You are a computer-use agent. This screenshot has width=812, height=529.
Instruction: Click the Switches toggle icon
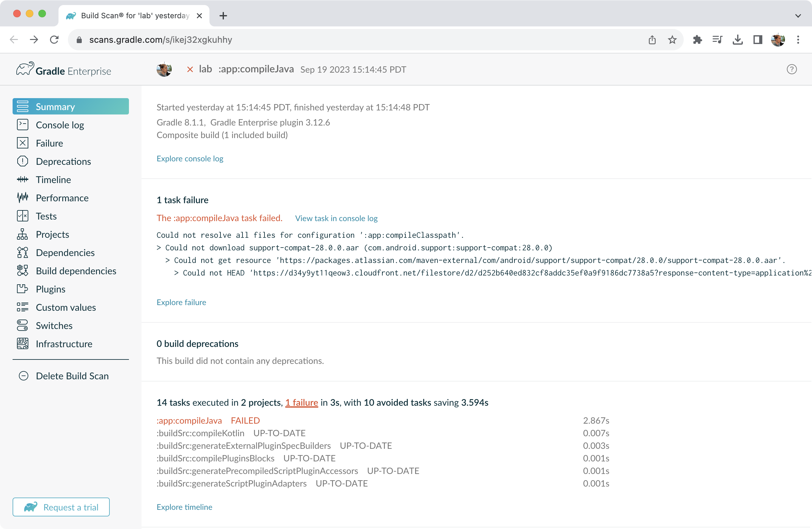click(x=23, y=325)
